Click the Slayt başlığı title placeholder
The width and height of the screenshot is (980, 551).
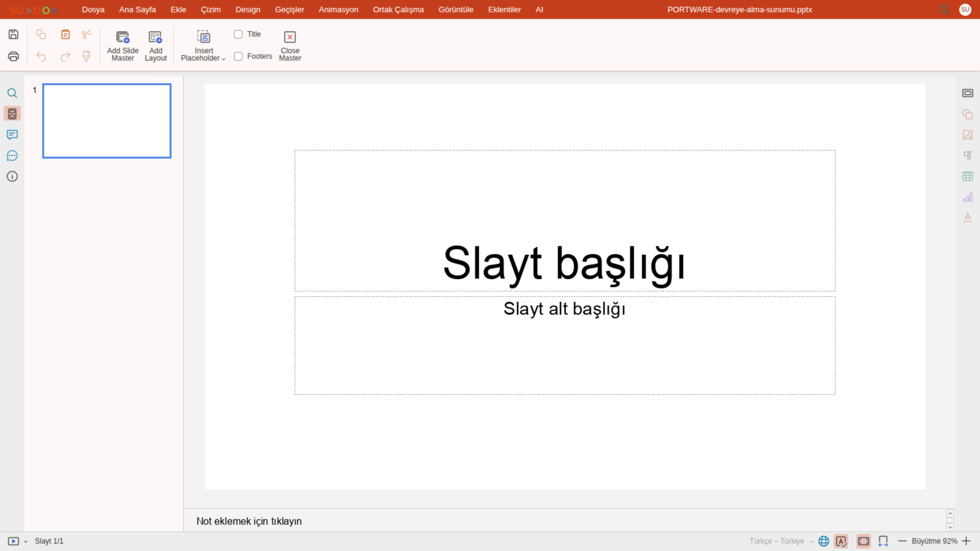pos(564,220)
